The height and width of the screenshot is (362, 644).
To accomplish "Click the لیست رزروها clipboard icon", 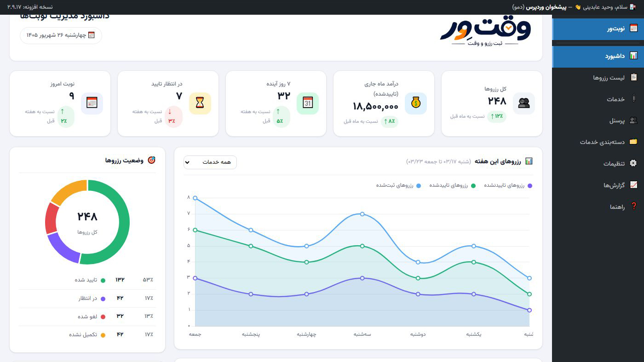I will click(x=633, y=77).
